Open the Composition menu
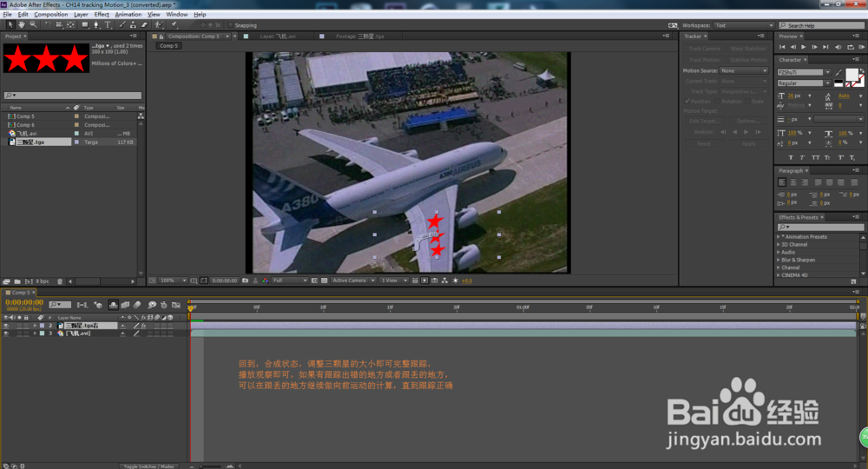The height and width of the screenshot is (469, 868). pos(51,15)
